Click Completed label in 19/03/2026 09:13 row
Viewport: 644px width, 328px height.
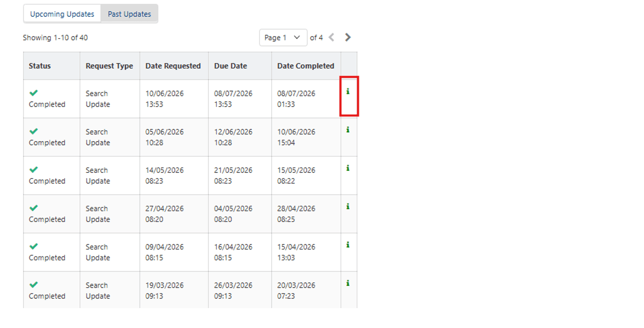[47, 296]
